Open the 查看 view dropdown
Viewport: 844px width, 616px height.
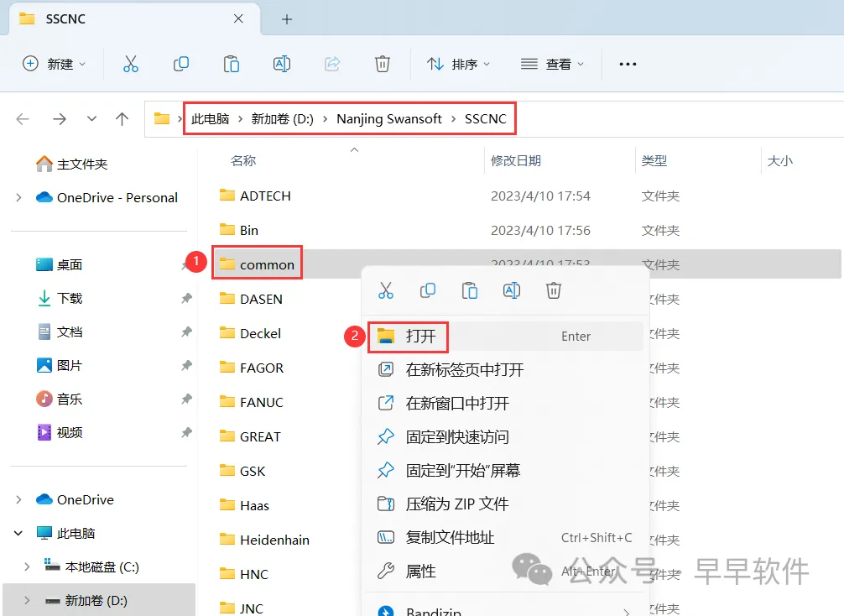point(552,64)
